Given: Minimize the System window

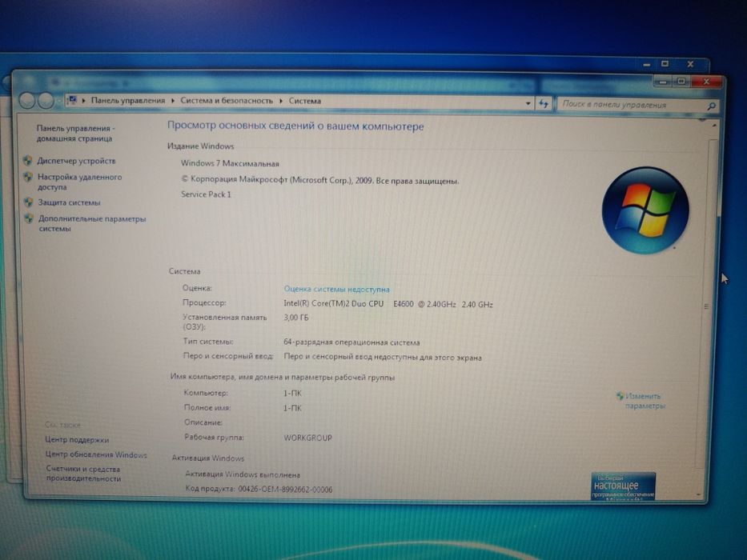Looking at the screenshot, I should click(663, 82).
